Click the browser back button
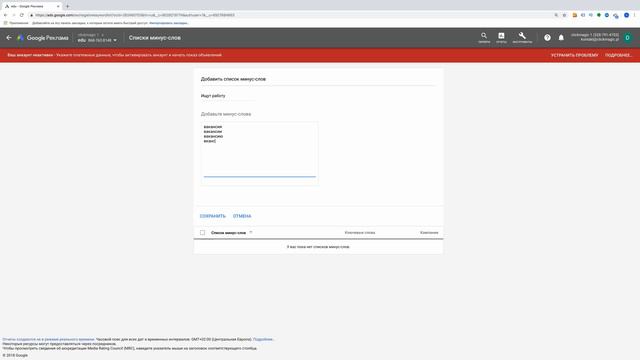 (5, 15)
